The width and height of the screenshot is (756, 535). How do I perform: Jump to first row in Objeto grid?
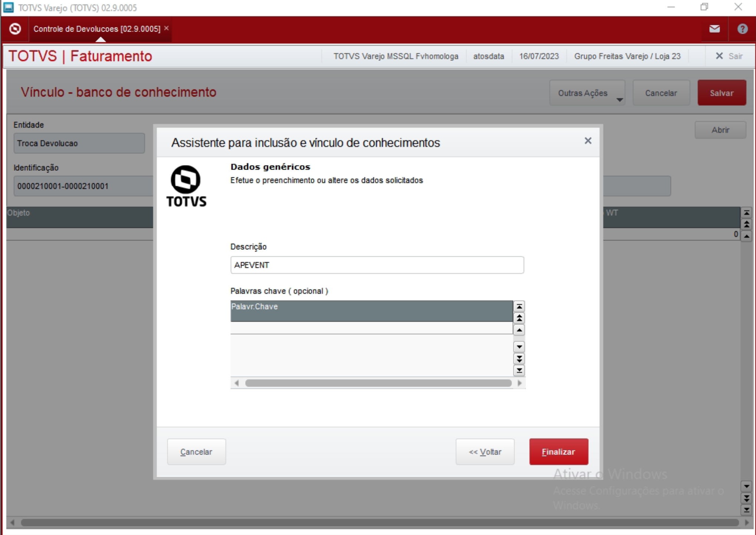pyautogui.click(x=746, y=213)
